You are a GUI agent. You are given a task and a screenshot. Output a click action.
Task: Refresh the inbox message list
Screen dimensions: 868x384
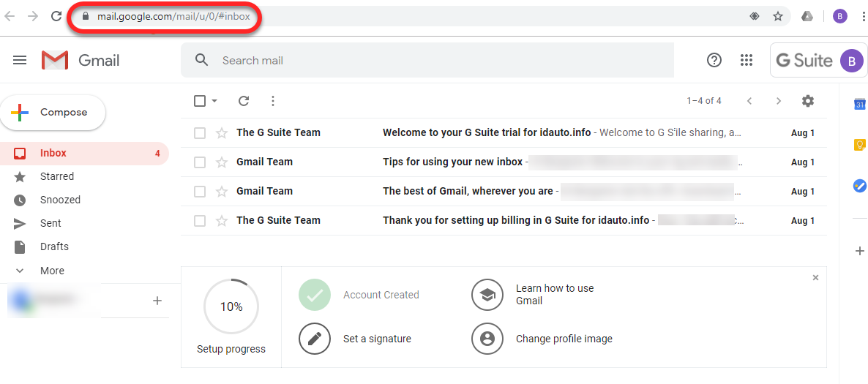click(244, 101)
